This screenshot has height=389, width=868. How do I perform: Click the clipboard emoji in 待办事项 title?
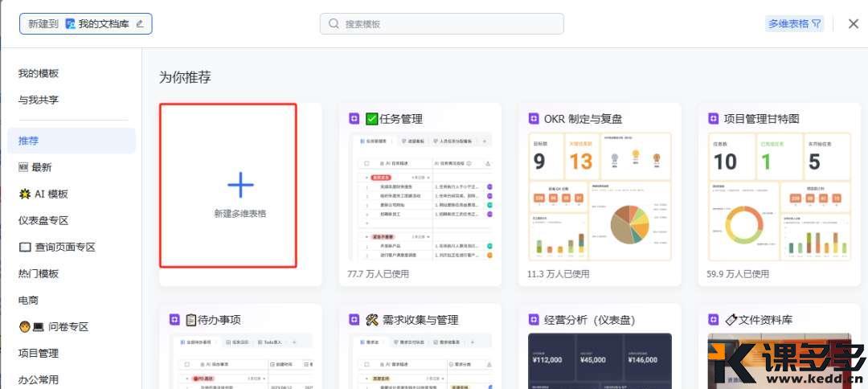click(x=191, y=319)
